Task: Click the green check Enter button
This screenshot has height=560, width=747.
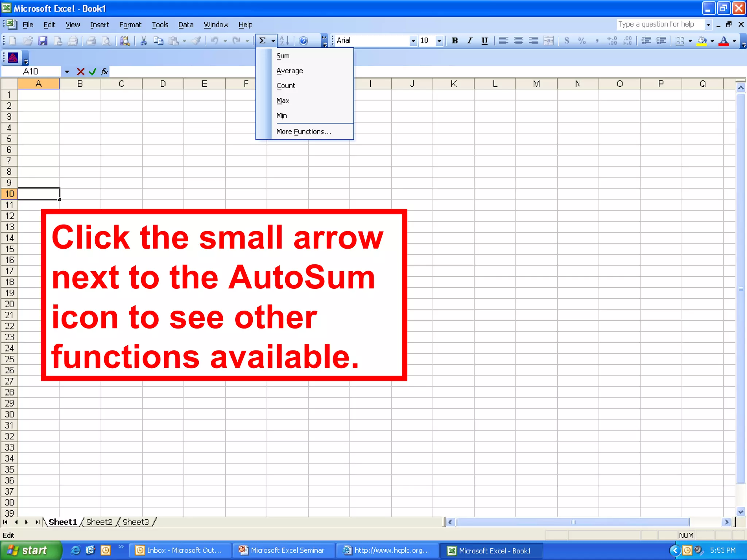Action: point(92,71)
